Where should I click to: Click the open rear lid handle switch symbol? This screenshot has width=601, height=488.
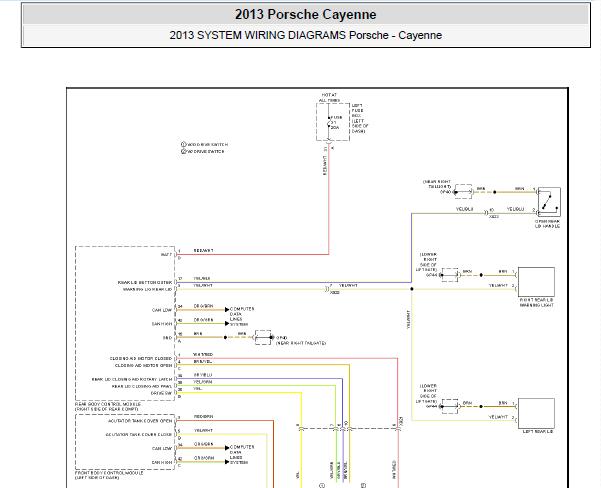(549, 202)
